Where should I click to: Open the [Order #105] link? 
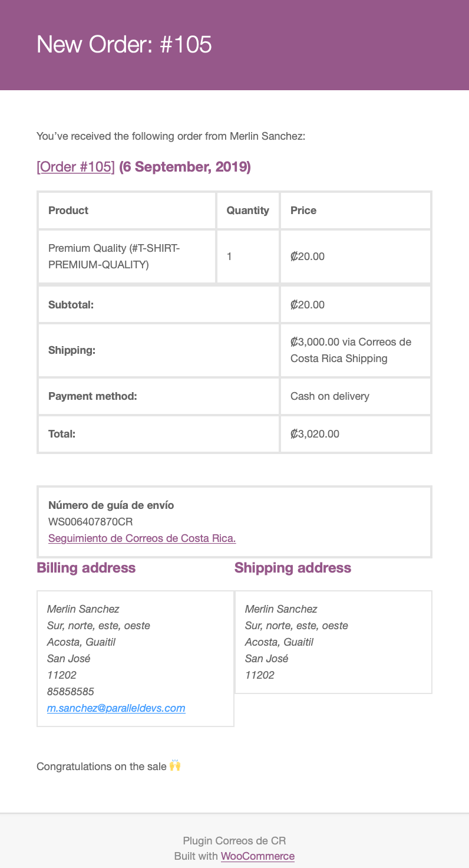coord(75,167)
